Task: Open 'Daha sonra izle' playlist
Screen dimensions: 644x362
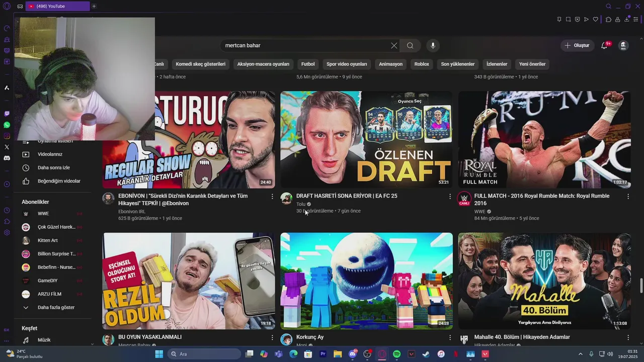Action: (54, 167)
